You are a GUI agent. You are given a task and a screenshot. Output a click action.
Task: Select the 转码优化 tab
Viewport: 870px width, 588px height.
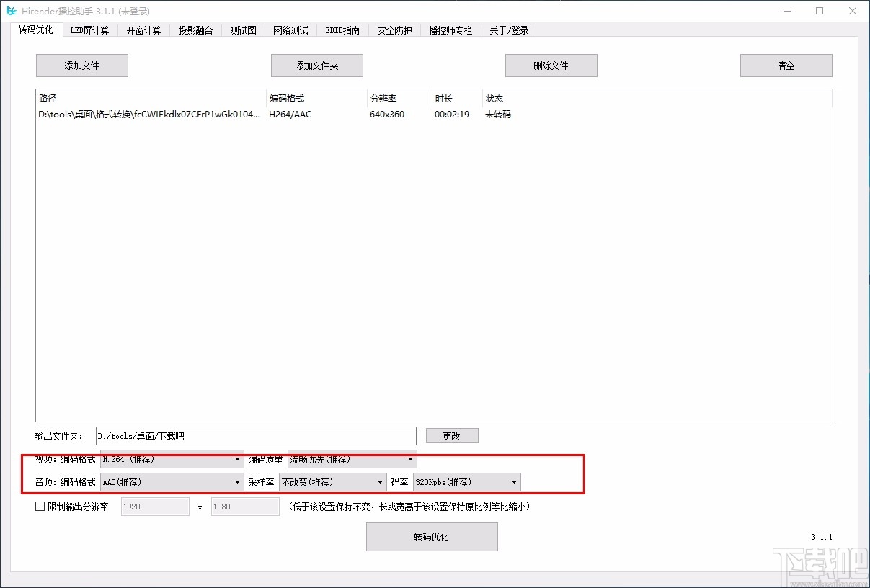coord(36,30)
